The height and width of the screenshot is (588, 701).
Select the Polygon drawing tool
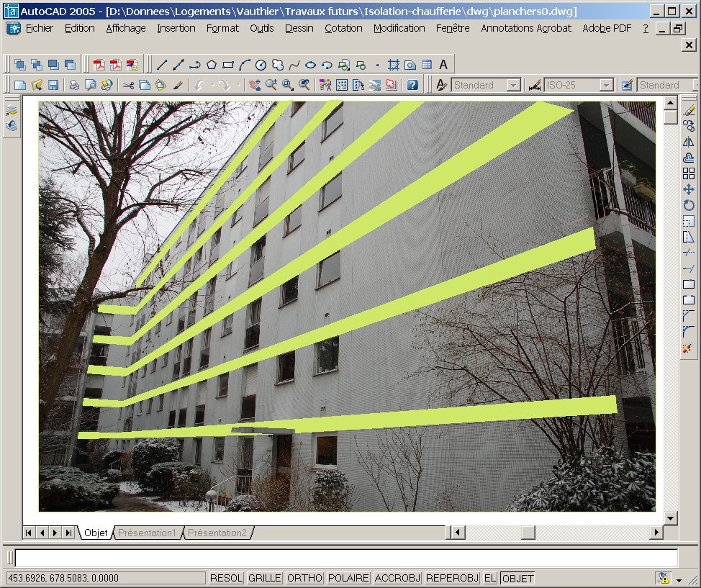pyautogui.click(x=212, y=65)
